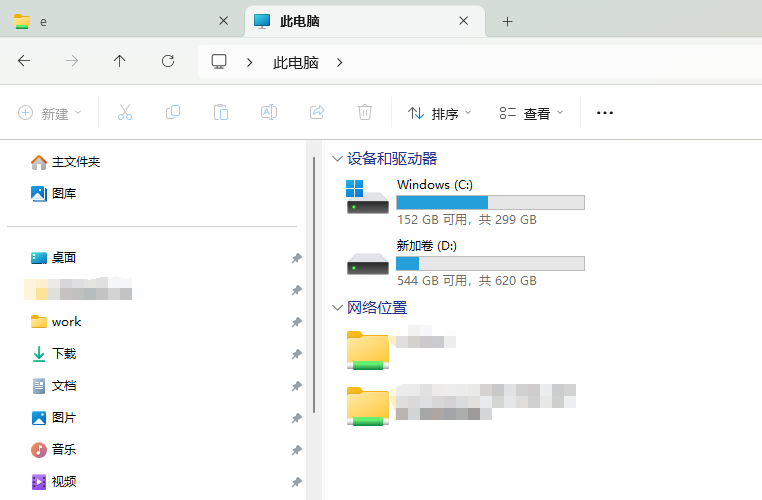Open the 新建 dropdown menu
This screenshot has height=500, width=762.
[x=50, y=113]
